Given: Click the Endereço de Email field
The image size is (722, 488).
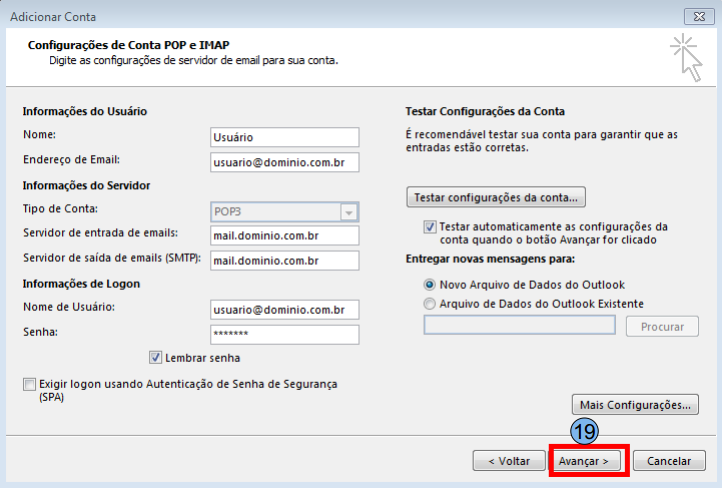Looking at the screenshot, I should (x=284, y=162).
